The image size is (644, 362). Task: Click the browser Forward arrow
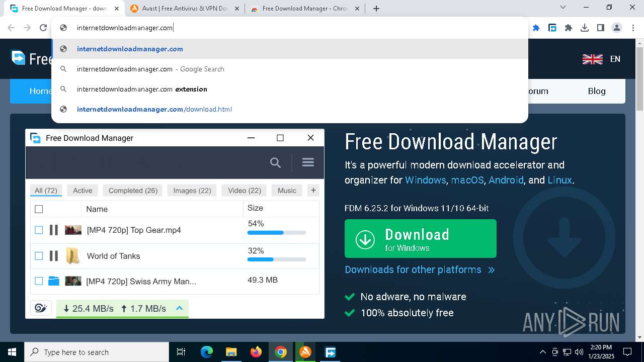click(x=27, y=28)
